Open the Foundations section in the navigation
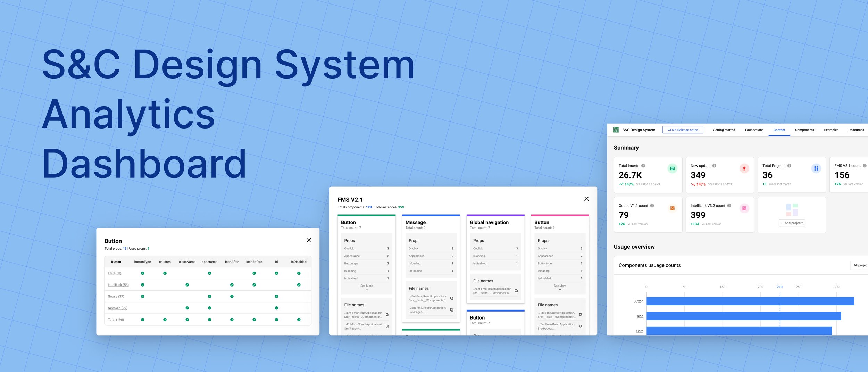The image size is (868, 372). click(754, 130)
